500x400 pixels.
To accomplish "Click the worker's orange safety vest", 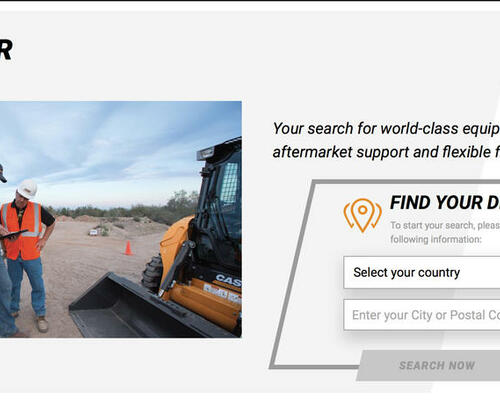I will point(21,231).
